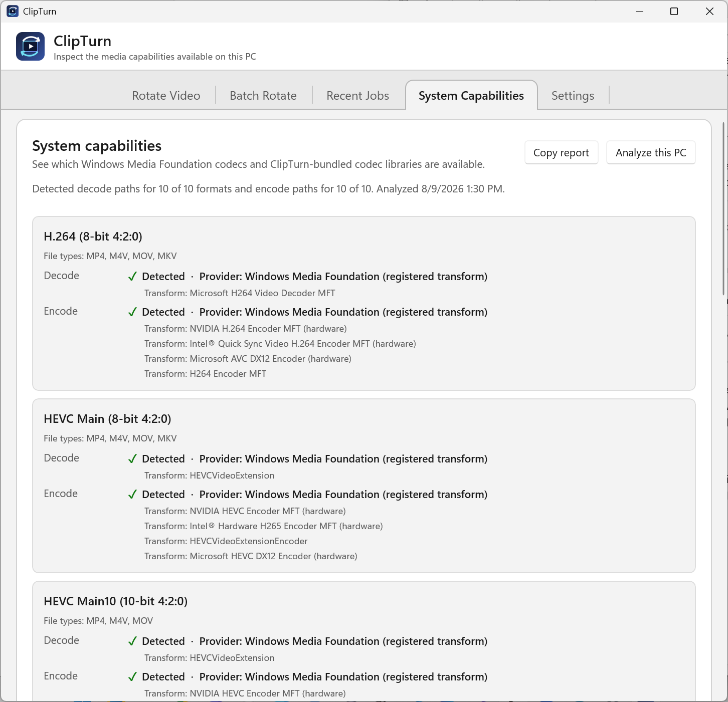Click the HEVC Main Decode row label
The height and width of the screenshot is (702, 728).
(61, 458)
